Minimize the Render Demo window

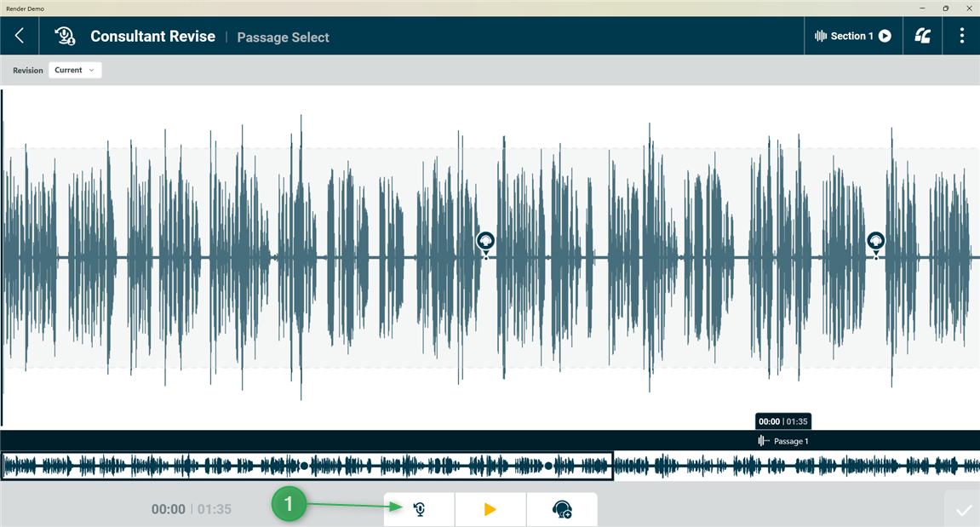[x=922, y=9]
